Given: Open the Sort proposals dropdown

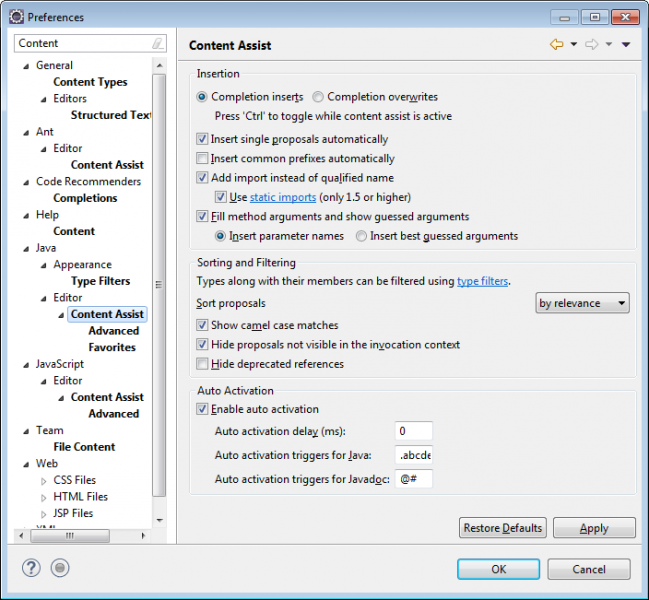Looking at the screenshot, I should point(582,303).
